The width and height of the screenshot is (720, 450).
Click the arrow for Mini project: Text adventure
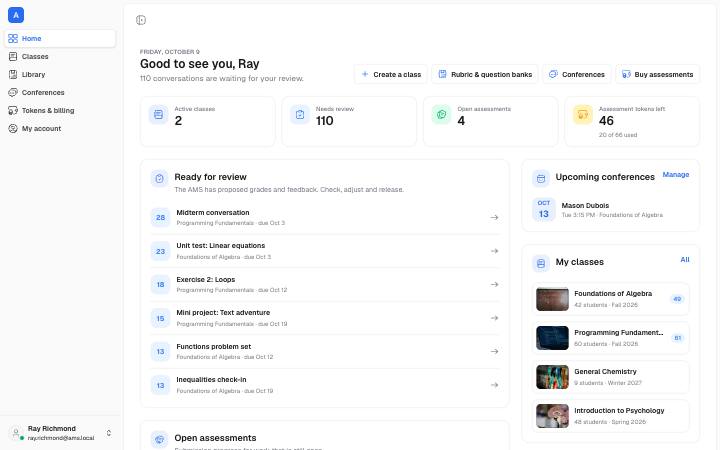[494, 318]
